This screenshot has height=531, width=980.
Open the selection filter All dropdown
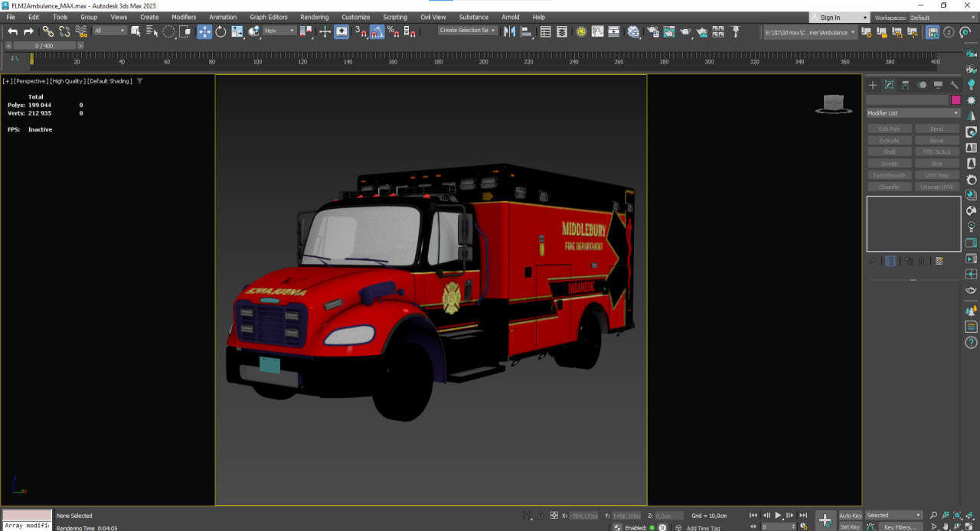coord(109,31)
